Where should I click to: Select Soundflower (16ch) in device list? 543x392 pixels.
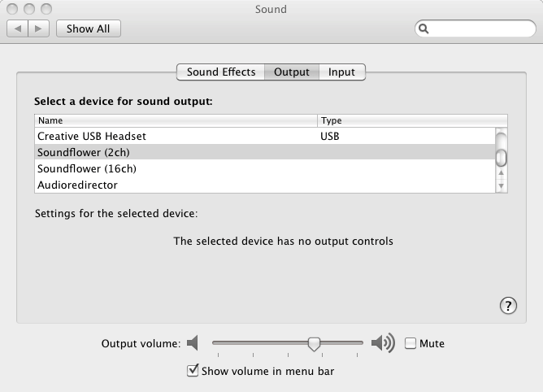click(x=265, y=169)
